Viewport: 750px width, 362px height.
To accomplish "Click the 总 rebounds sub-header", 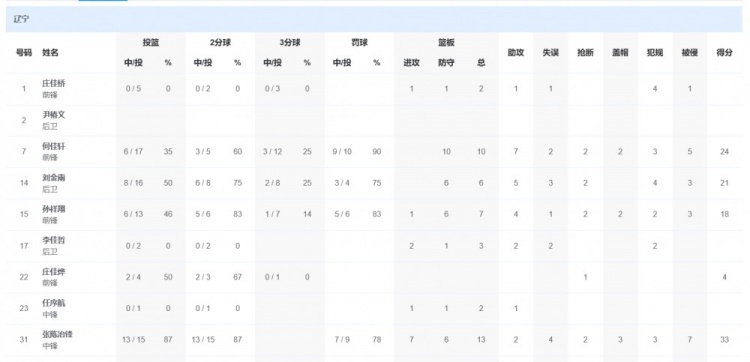I will click(x=481, y=63).
